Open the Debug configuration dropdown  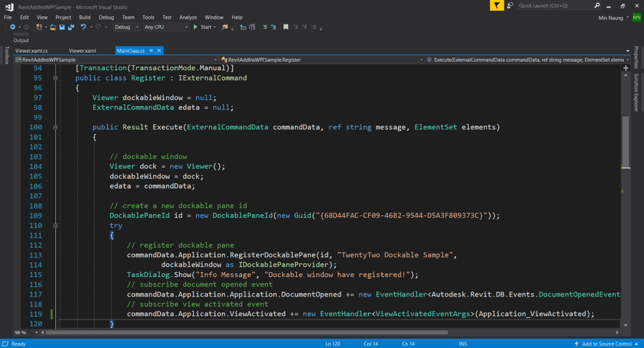coord(126,27)
